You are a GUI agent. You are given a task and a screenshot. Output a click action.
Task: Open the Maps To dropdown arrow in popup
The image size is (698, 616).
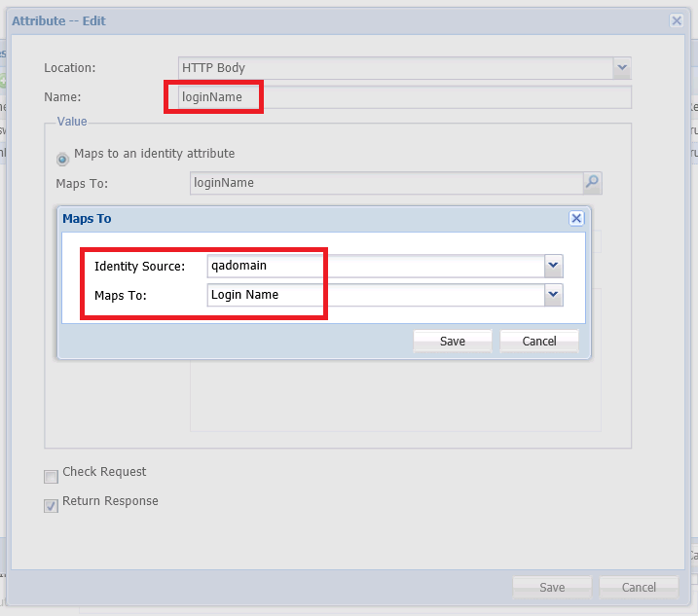click(x=553, y=295)
